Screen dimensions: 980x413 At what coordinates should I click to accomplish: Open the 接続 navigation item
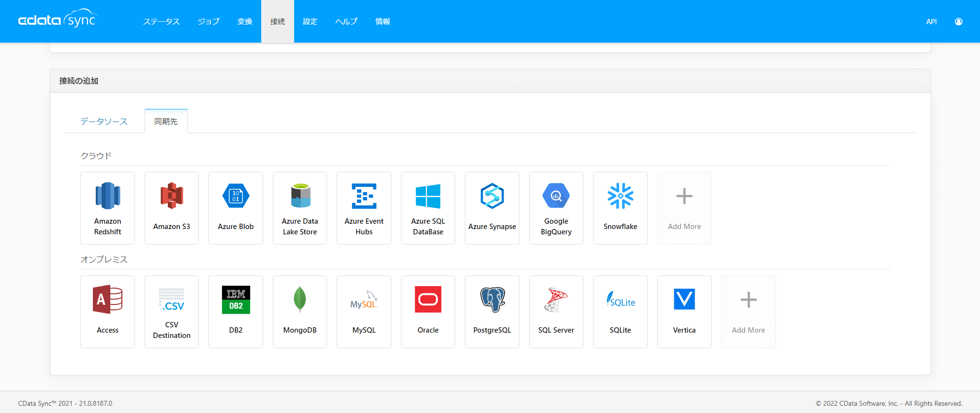(x=278, y=21)
